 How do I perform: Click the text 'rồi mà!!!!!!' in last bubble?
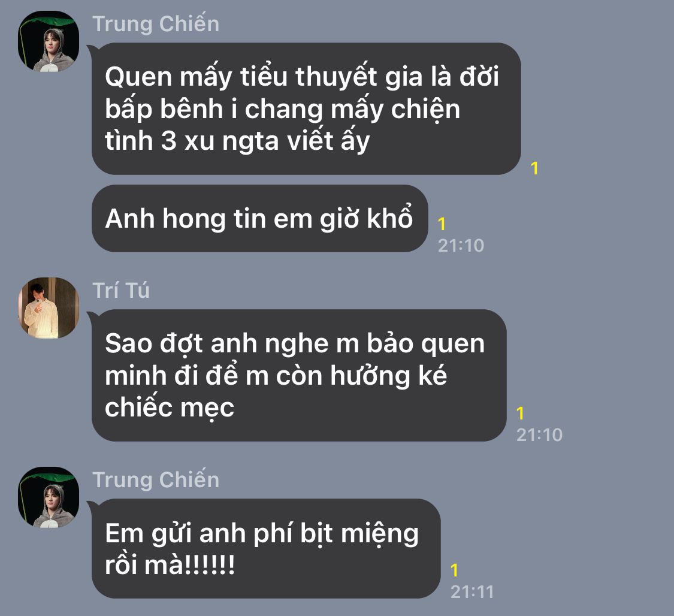(170, 564)
